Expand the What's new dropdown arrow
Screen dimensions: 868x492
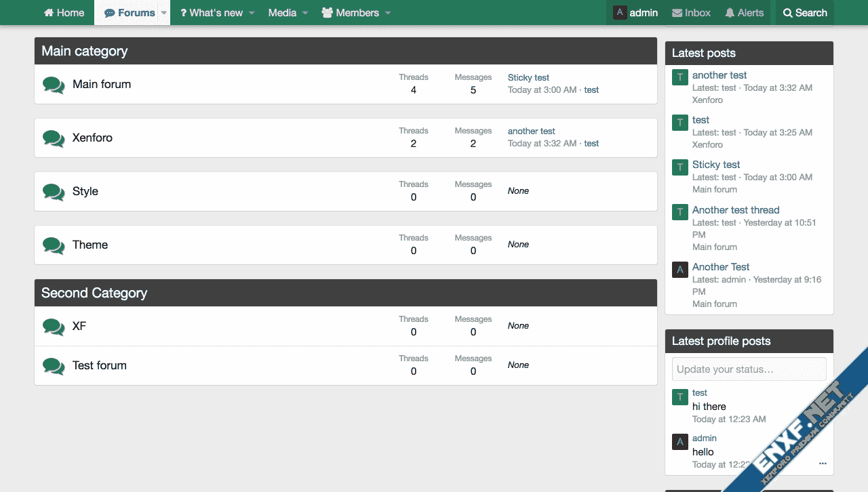[x=252, y=13]
